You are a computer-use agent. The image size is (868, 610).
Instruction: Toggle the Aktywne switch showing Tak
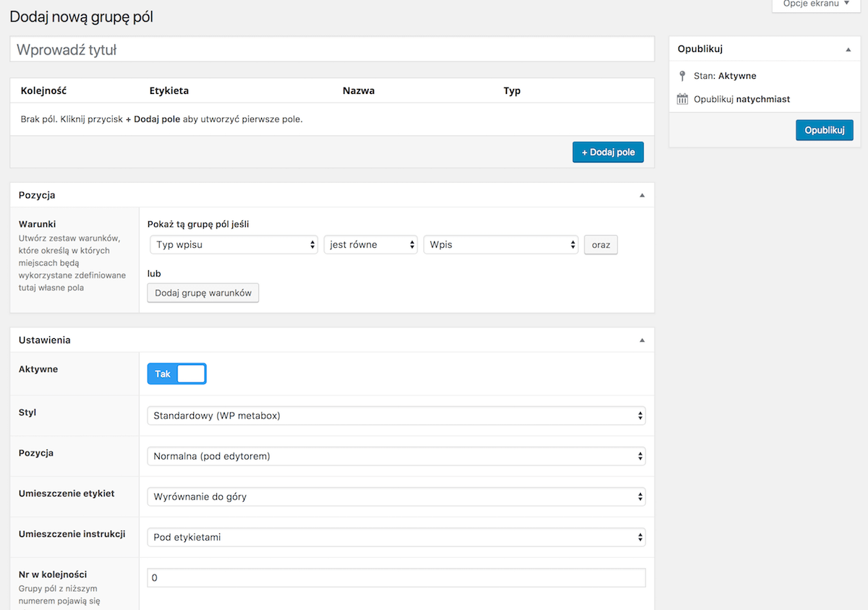coord(177,374)
